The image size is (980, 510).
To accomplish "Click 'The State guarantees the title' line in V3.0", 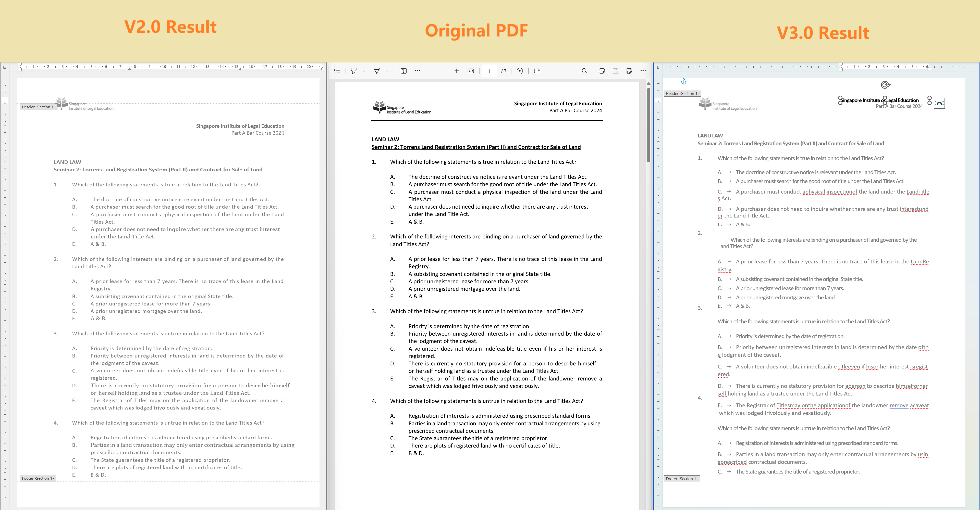I will (797, 472).
